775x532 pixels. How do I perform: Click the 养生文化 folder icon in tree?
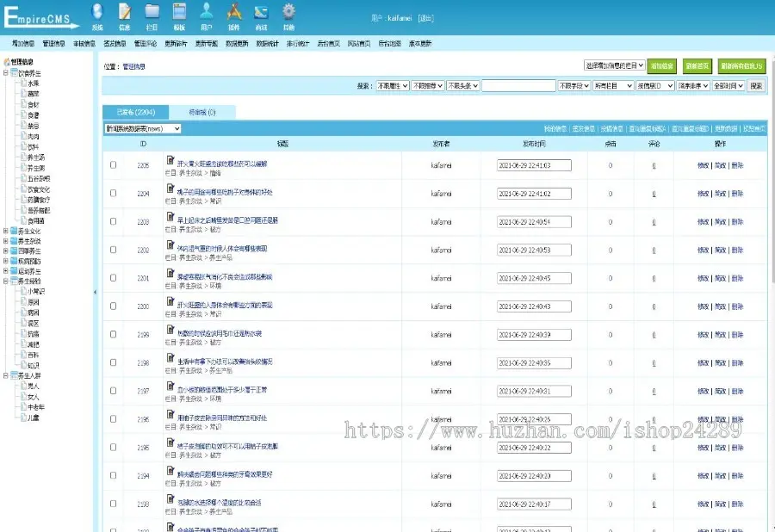coord(14,231)
